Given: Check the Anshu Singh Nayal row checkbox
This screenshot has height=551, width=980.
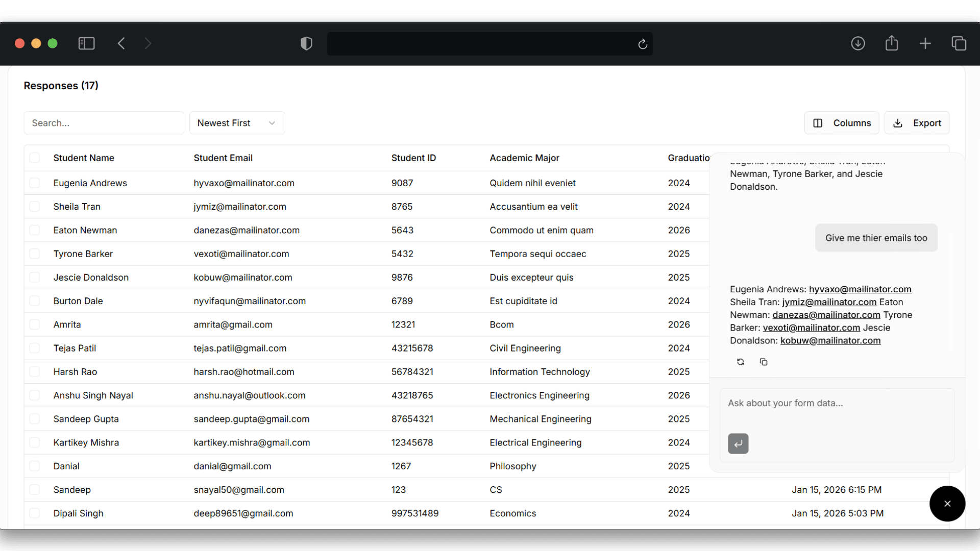Looking at the screenshot, I should coord(35,395).
